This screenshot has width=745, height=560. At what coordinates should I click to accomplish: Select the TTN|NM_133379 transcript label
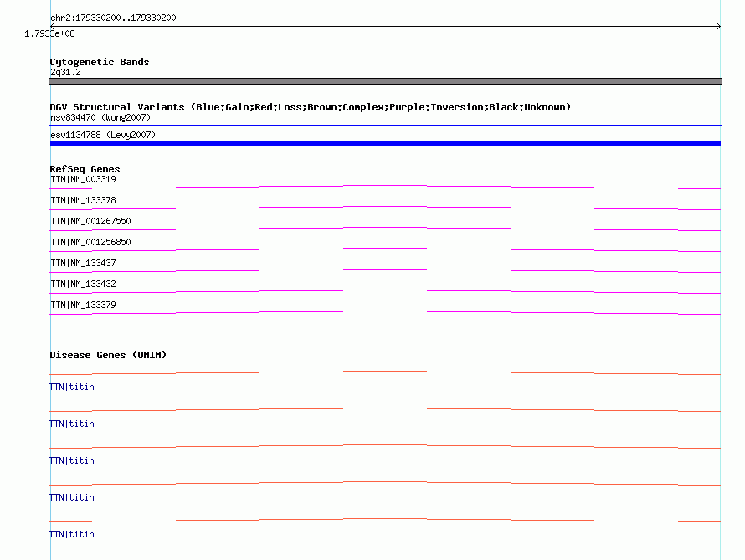[x=83, y=305]
